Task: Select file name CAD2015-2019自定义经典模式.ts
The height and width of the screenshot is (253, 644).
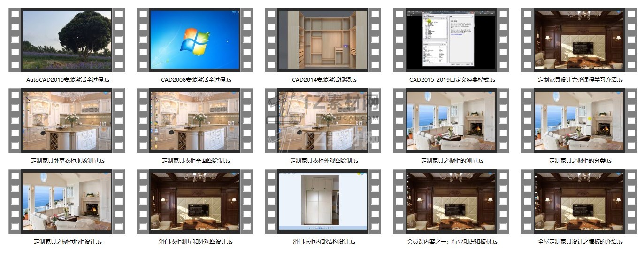Action: (x=452, y=80)
